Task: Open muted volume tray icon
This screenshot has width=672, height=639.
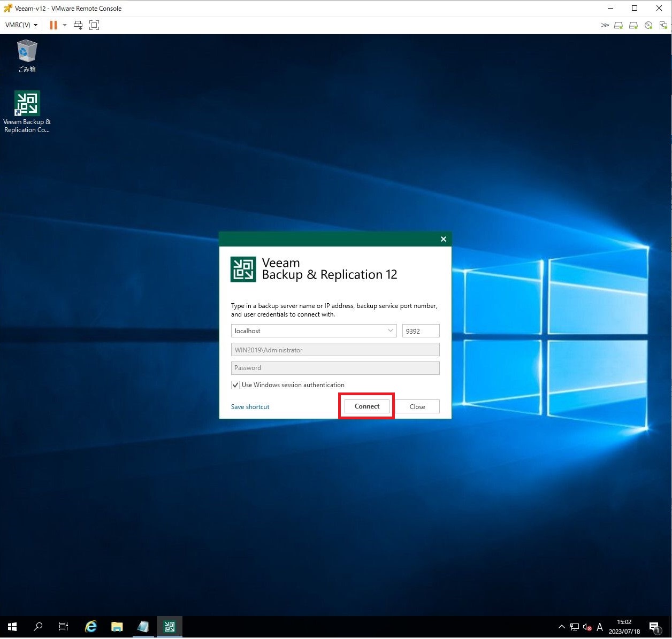Action: point(587,627)
